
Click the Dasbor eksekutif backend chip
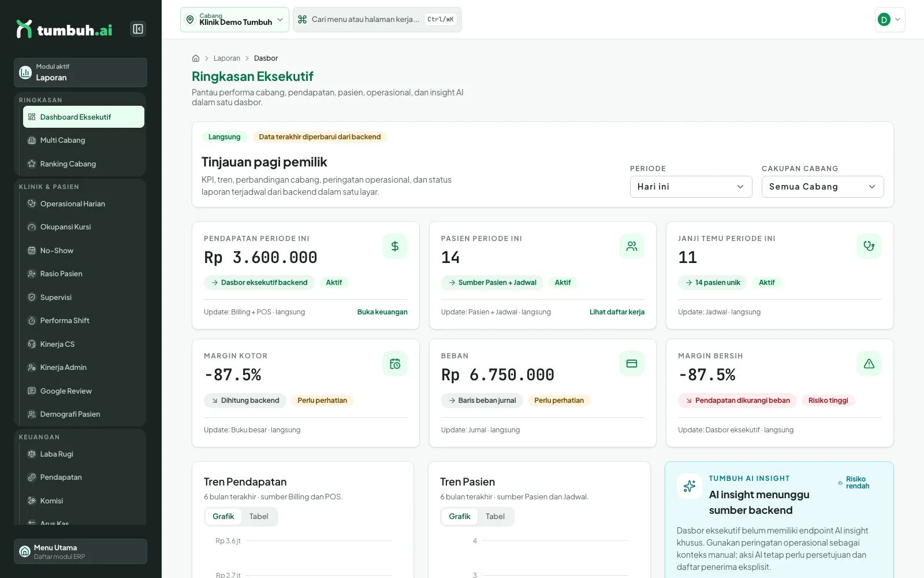(x=259, y=283)
